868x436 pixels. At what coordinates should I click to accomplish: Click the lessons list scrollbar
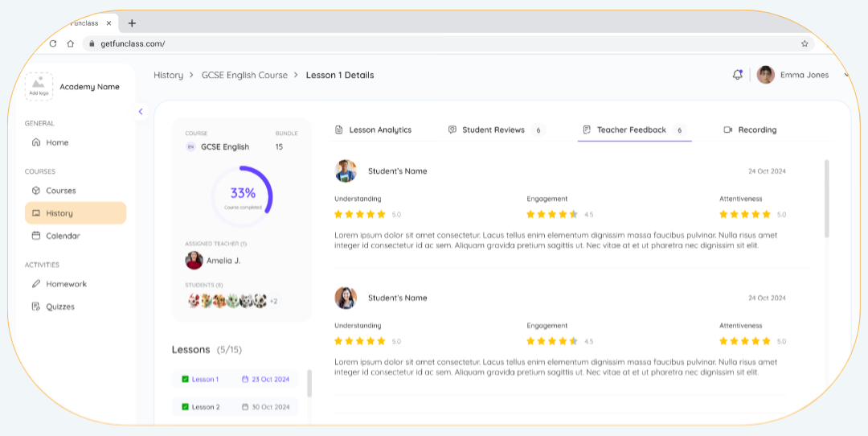tap(309, 384)
